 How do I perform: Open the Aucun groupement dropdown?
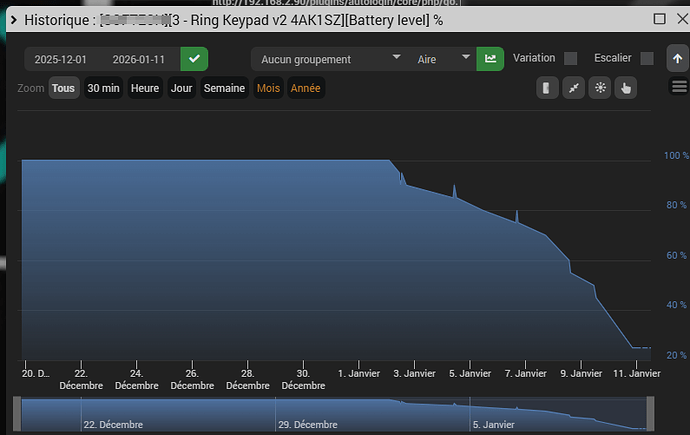click(330, 59)
